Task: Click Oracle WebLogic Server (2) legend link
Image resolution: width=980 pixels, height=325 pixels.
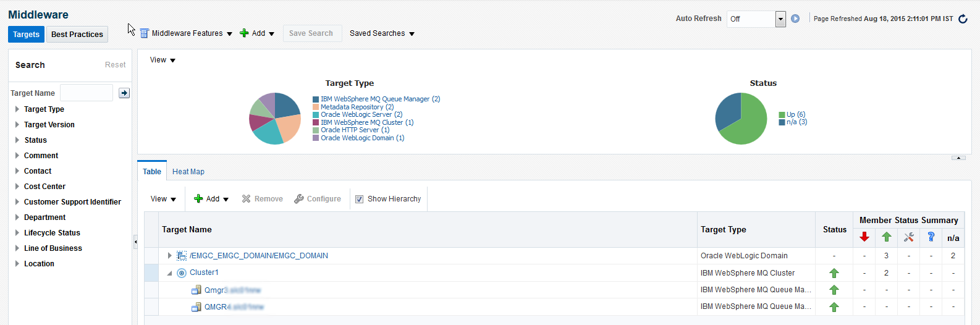Action: [361, 114]
